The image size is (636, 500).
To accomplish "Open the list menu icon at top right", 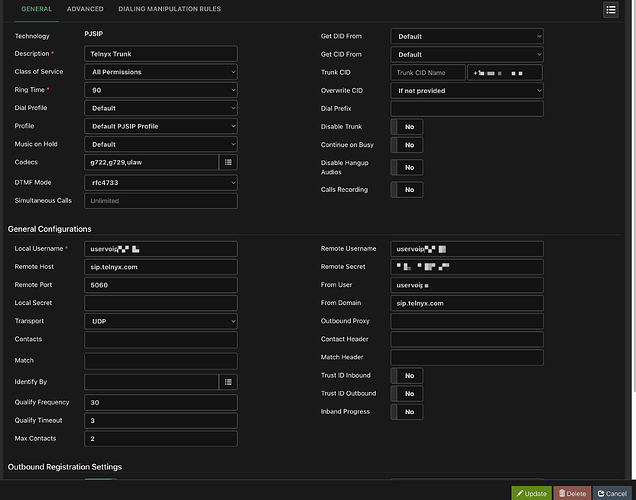I will click(611, 10).
